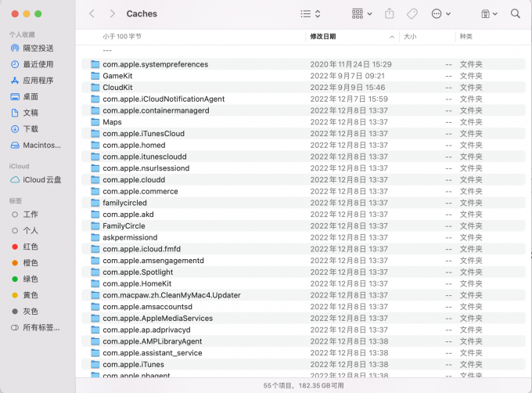Image resolution: width=532 pixels, height=393 pixels.
Task: Select com.apple.amsaccountsd folder
Action: coord(304,306)
